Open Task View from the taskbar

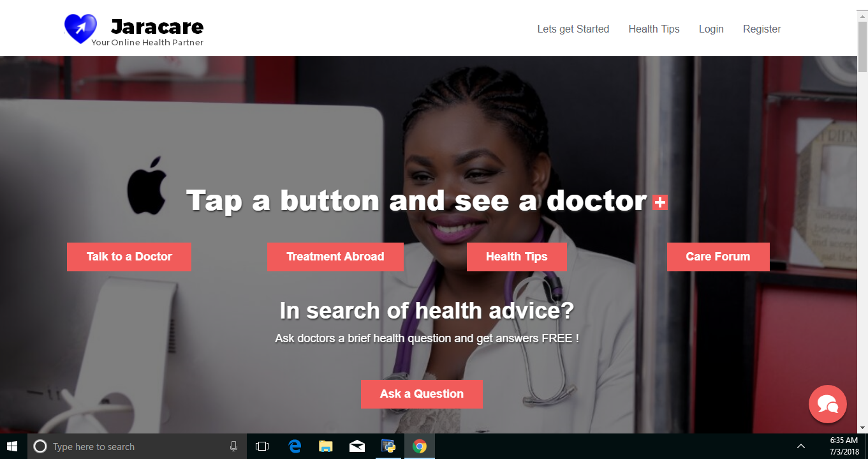click(x=262, y=446)
